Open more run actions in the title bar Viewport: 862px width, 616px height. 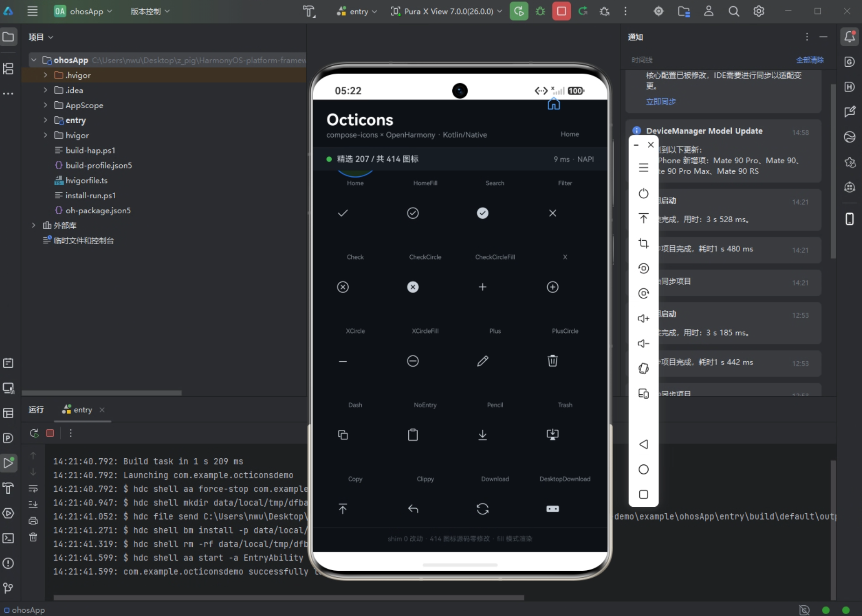click(x=625, y=11)
